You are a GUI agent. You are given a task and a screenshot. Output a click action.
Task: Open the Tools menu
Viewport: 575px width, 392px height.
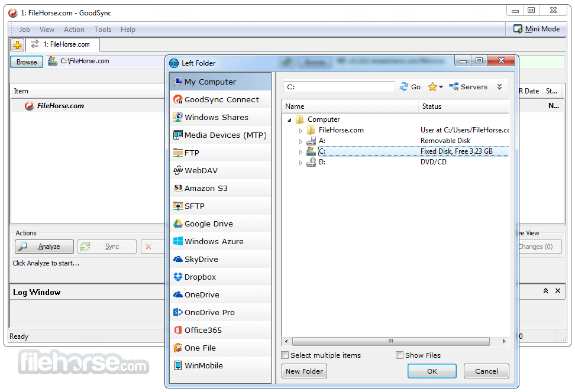102,30
